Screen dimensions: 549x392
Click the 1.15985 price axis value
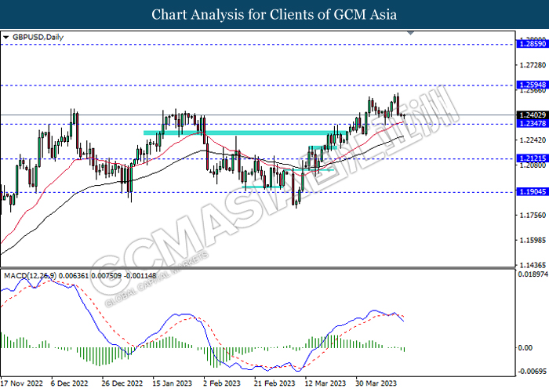[x=533, y=240]
